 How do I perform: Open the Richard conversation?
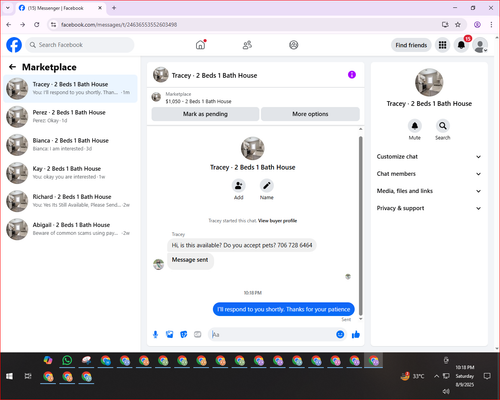(x=70, y=201)
